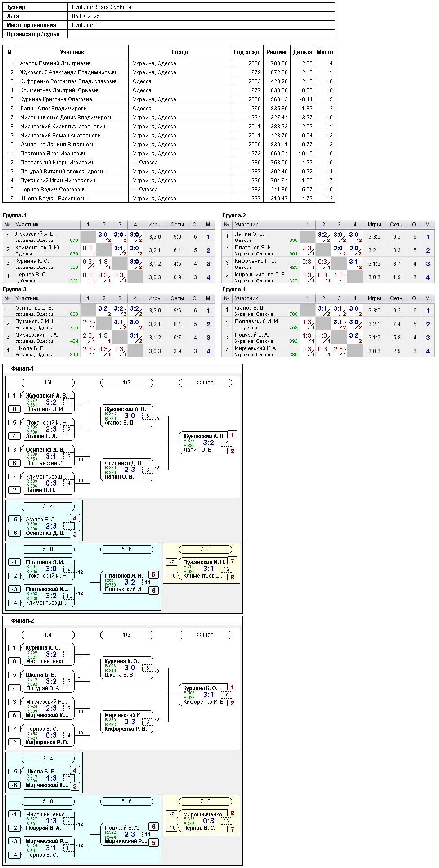
Task: Click on Поплавский Игорь Игоревич name
Action: (56, 163)
